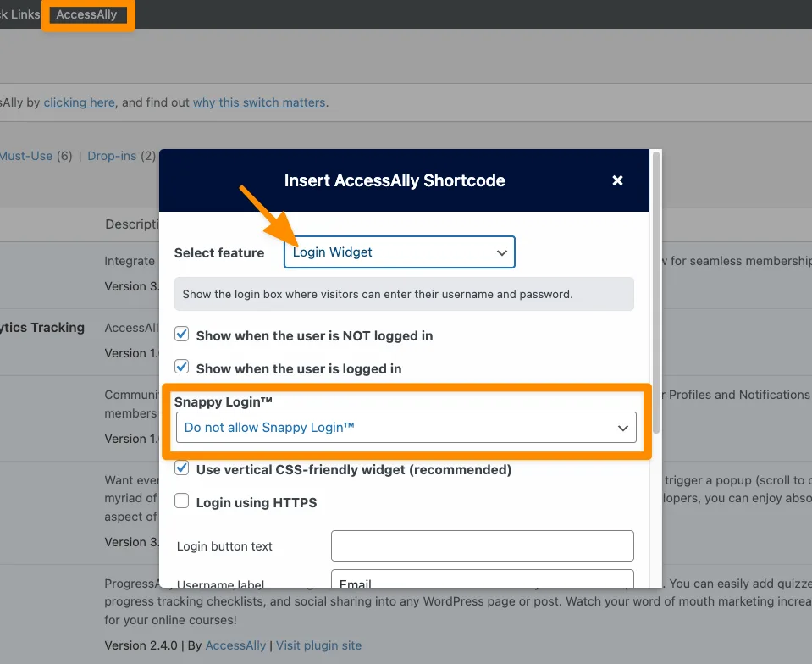This screenshot has height=664, width=812.
Task: Click the "Visit plugin site" link
Action: point(318,645)
